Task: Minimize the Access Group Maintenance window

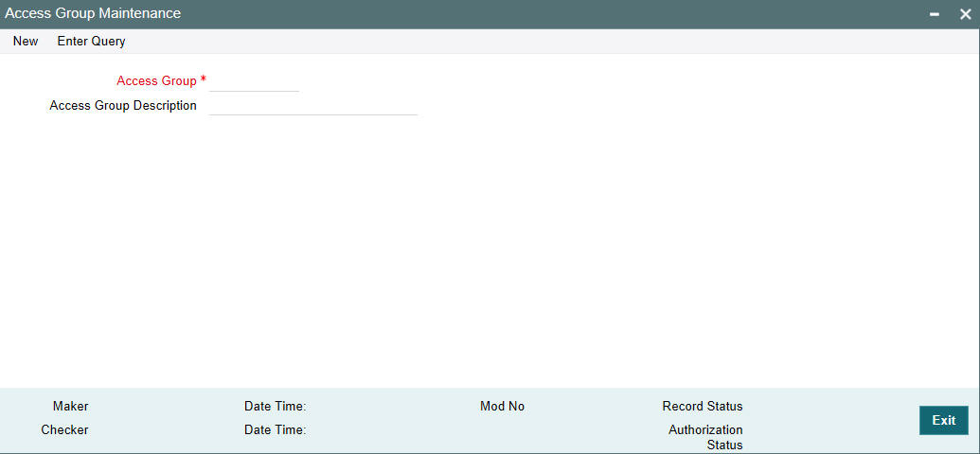Action: click(x=935, y=14)
